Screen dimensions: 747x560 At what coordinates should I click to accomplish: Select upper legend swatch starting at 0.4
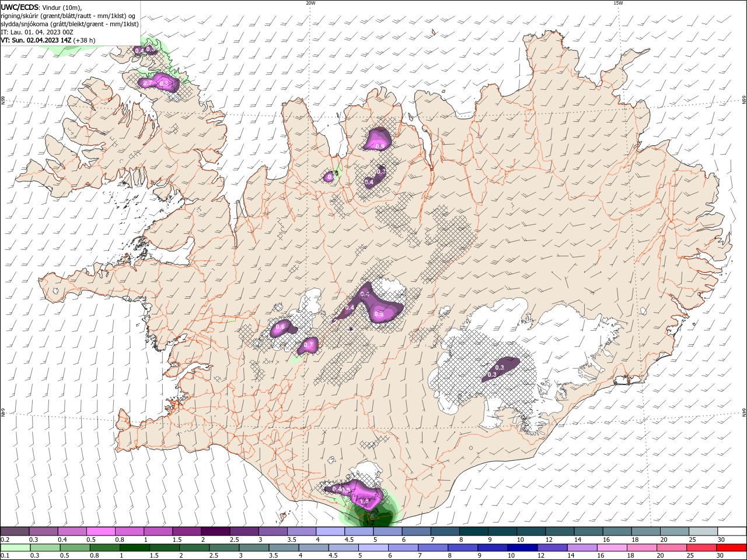(72, 531)
